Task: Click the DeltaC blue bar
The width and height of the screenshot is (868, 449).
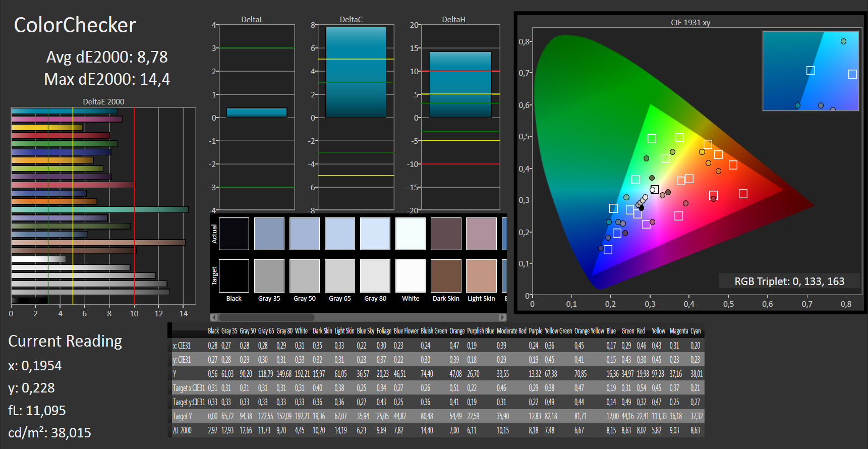Action: click(356, 72)
